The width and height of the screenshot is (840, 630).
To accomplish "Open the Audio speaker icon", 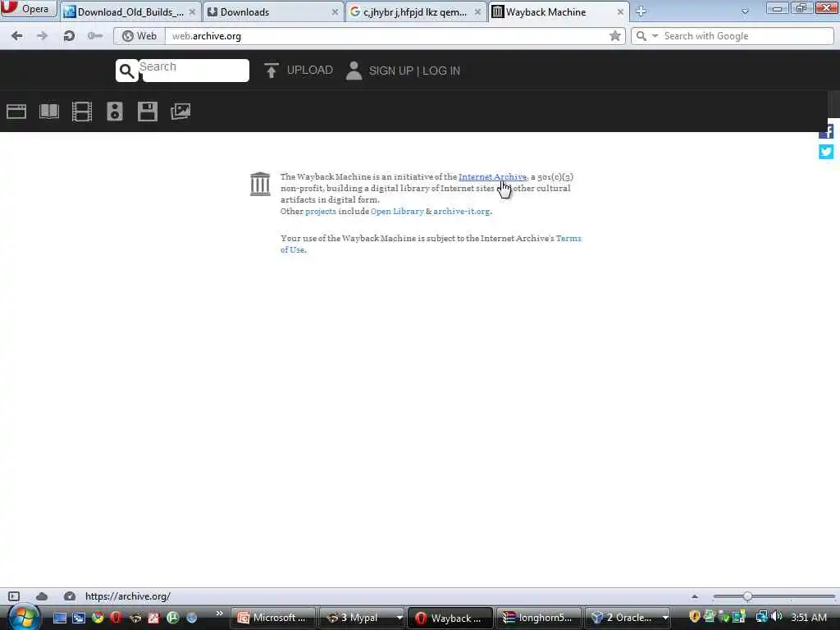I will coord(115,112).
